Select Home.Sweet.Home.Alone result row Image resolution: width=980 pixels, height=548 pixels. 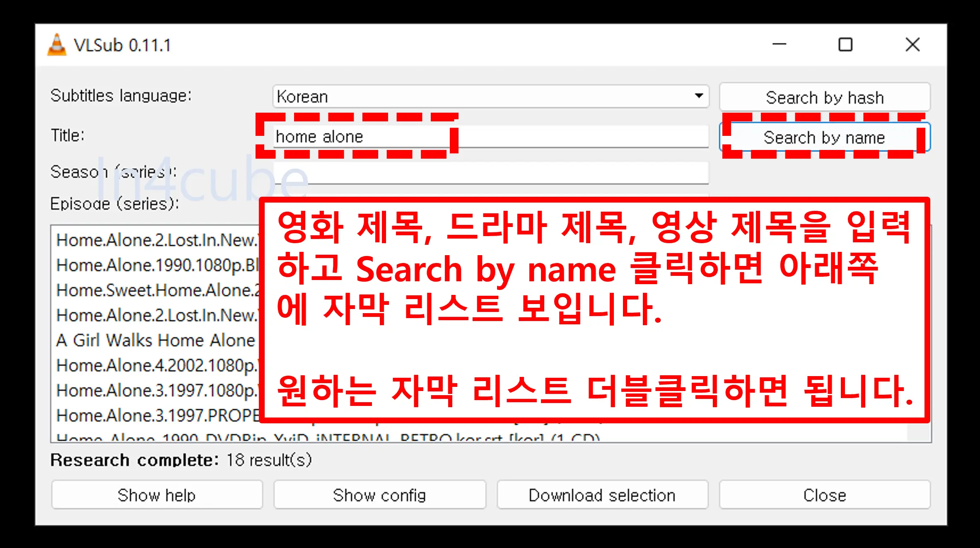point(157,290)
